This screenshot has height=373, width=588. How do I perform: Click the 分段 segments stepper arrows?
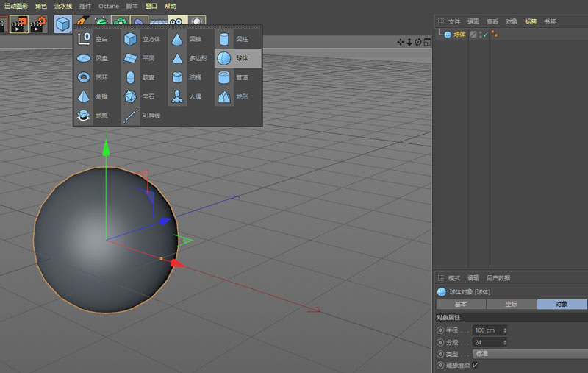pyautogui.click(x=505, y=342)
